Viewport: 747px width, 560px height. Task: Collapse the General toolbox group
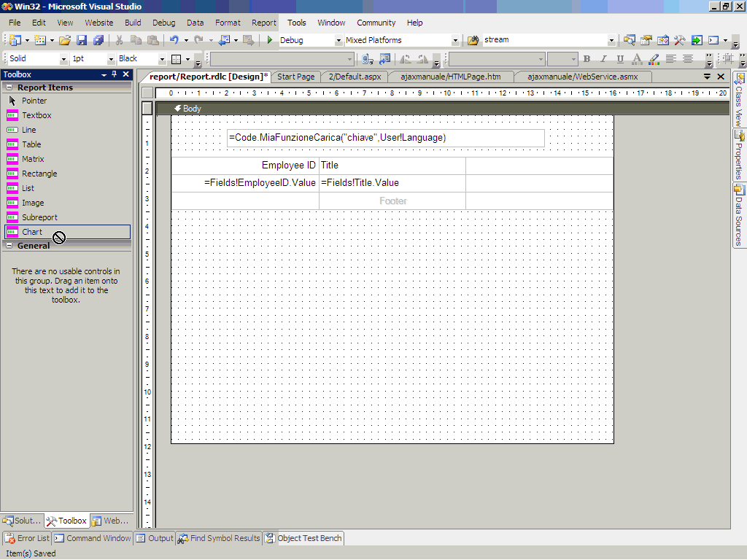click(x=9, y=246)
